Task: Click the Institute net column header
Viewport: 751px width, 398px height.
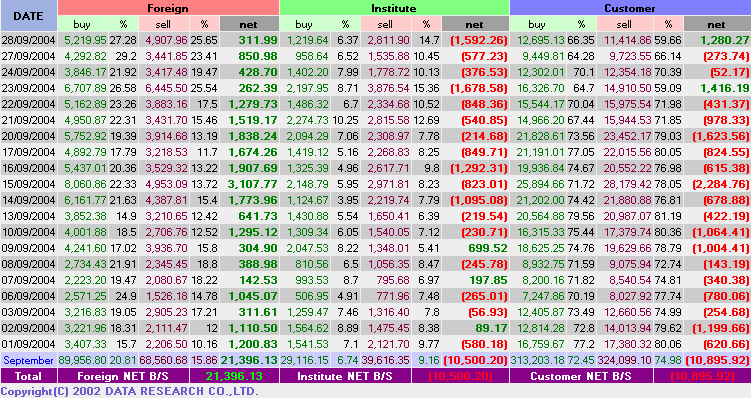Action: (475, 24)
